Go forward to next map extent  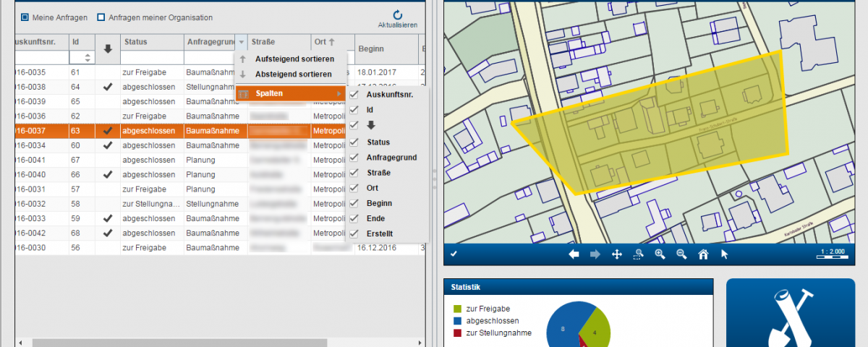coord(595,254)
